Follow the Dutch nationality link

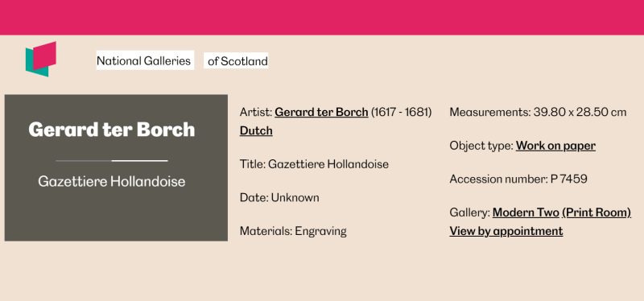256,131
